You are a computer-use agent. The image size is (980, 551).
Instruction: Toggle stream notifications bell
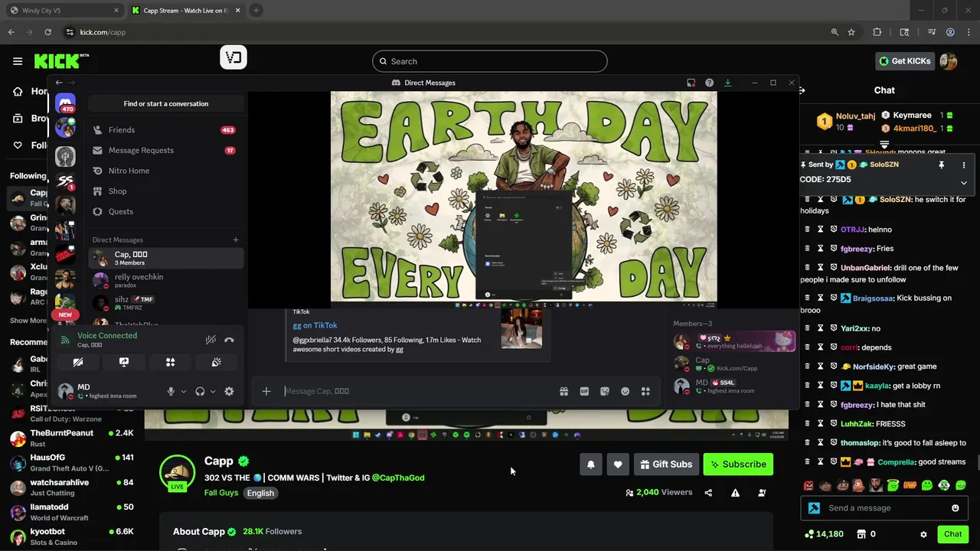click(x=590, y=465)
